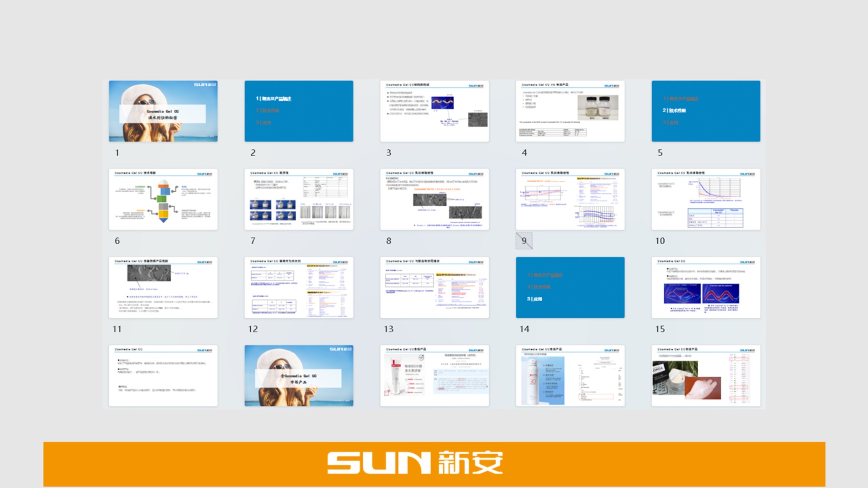868x488 pixels.
Task: Select slide 11 thumbnail
Action: point(163,287)
